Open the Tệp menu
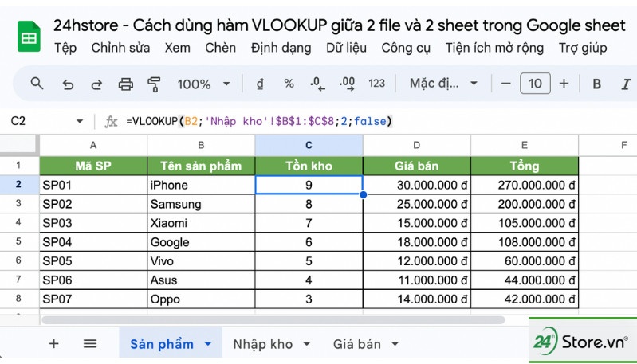Screen dimensions: 637x364 coord(65,48)
